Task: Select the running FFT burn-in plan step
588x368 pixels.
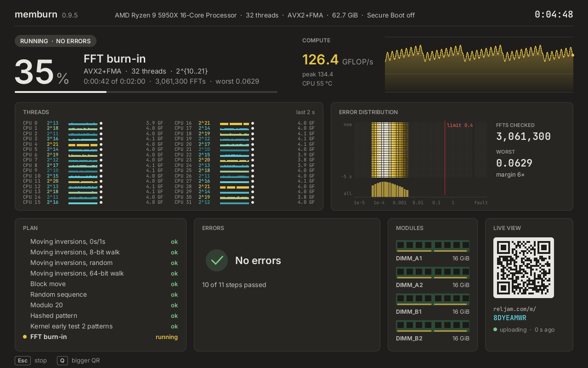Action: [101, 337]
